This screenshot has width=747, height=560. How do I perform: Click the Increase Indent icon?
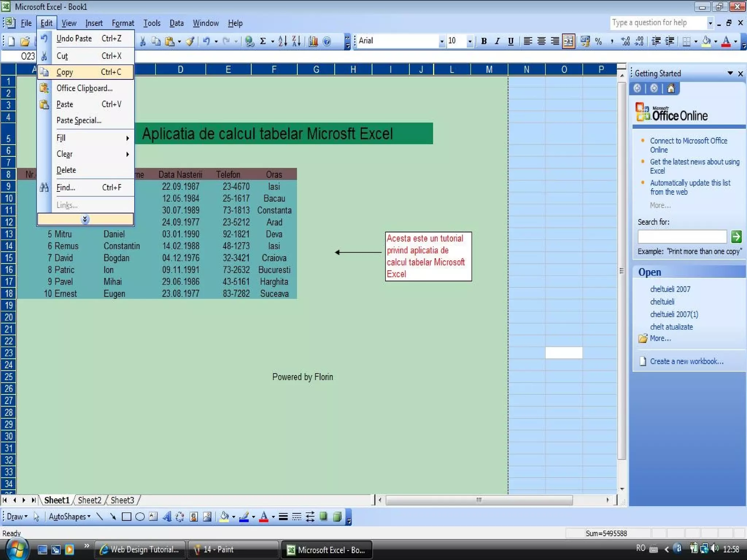coord(670,41)
